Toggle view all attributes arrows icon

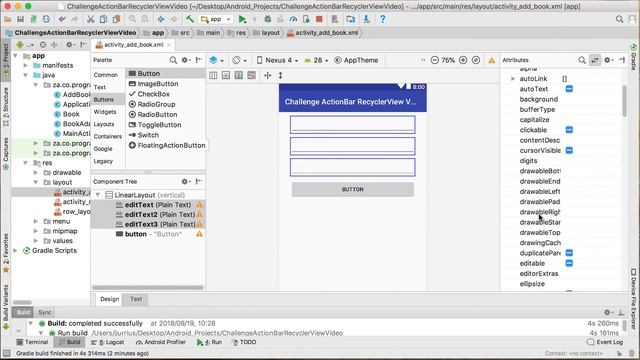point(595,60)
